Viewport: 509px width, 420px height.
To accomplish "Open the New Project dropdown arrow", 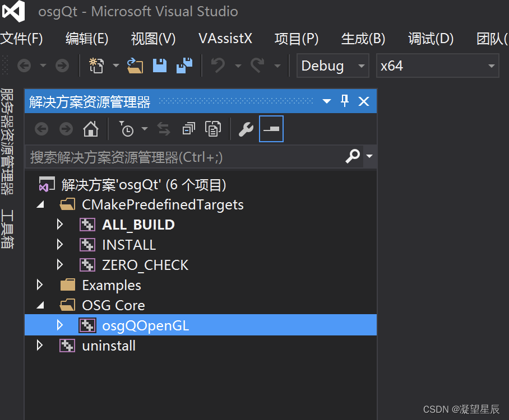I will click(x=116, y=66).
